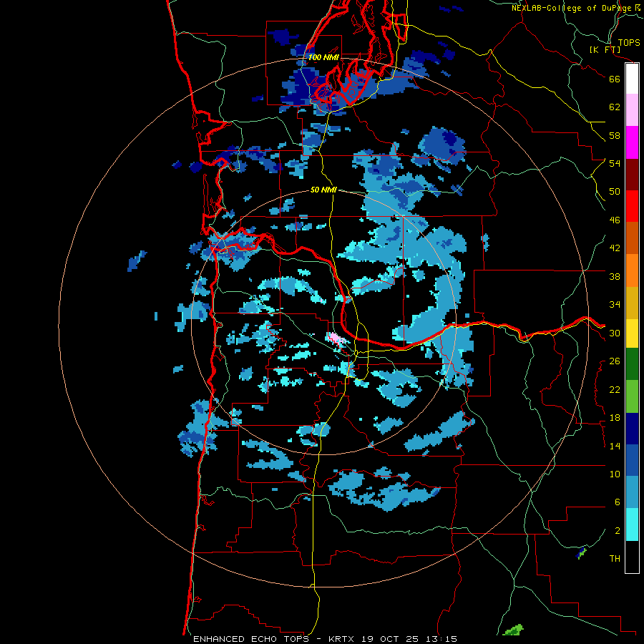The height and width of the screenshot is (644, 644).
Task: Click the isolated blue offshore echo west of the coast
Action: pyautogui.click(x=137, y=260)
